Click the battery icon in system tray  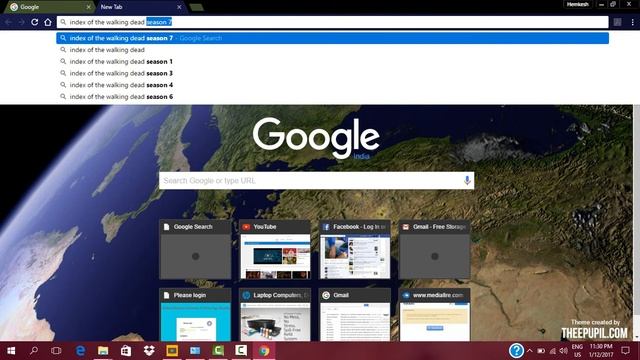point(541,351)
